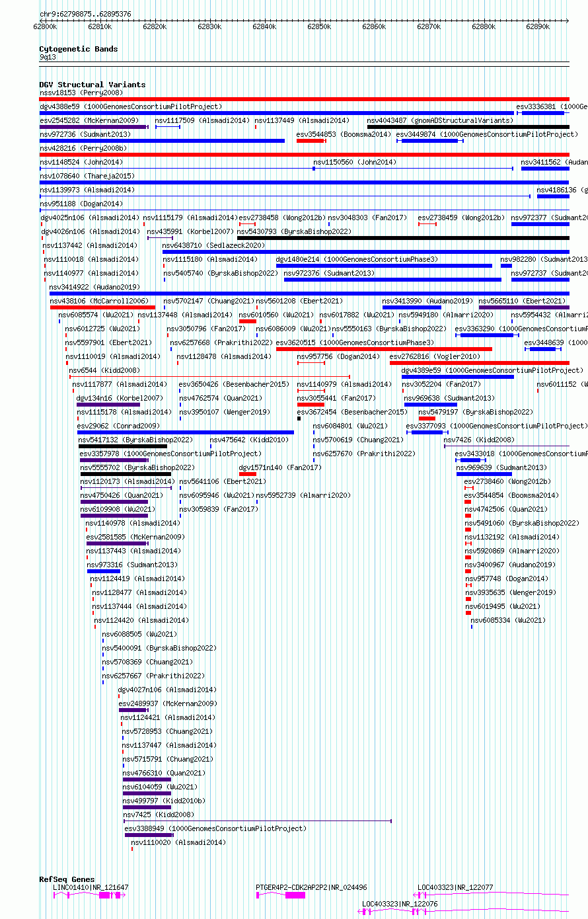This screenshot has height=919, width=588.
Task: Open variant nsv18153 (Perry2008) label
Action: [x=81, y=93]
